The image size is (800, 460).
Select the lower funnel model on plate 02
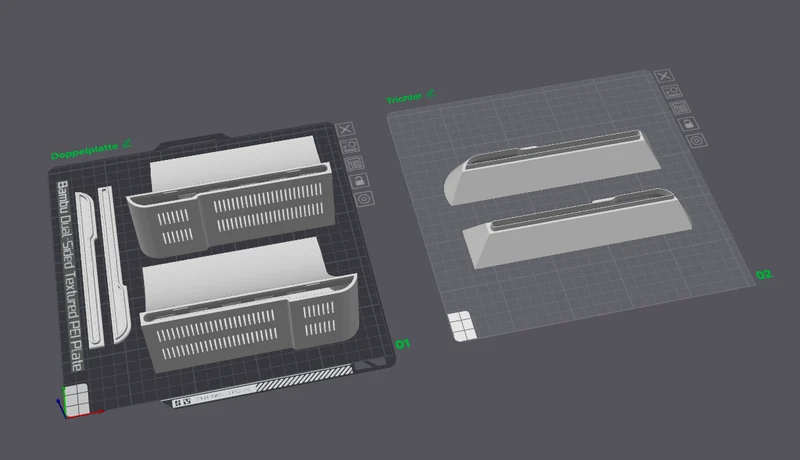578,228
